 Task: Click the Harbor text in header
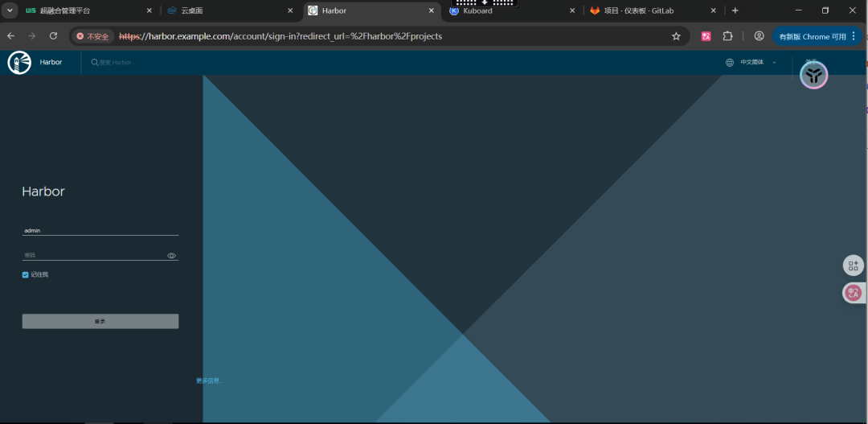(x=51, y=62)
